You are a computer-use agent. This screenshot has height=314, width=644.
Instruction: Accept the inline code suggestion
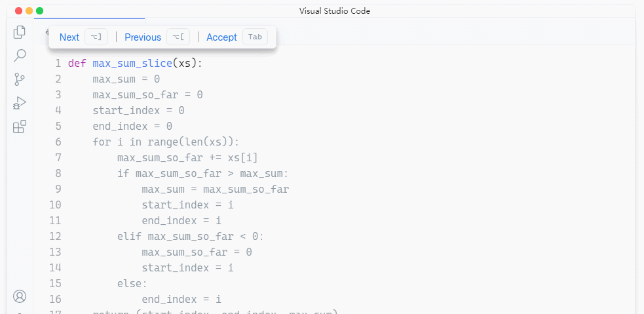tap(221, 37)
